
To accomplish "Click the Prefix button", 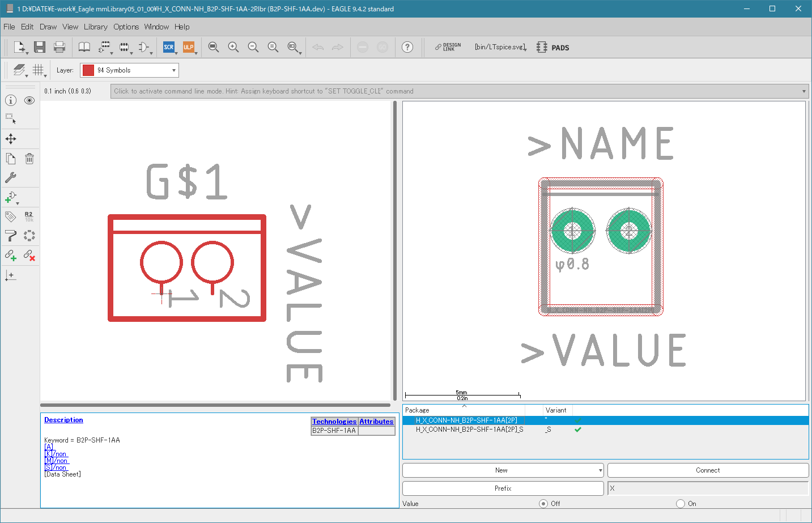I will pyautogui.click(x=503, y=488).
